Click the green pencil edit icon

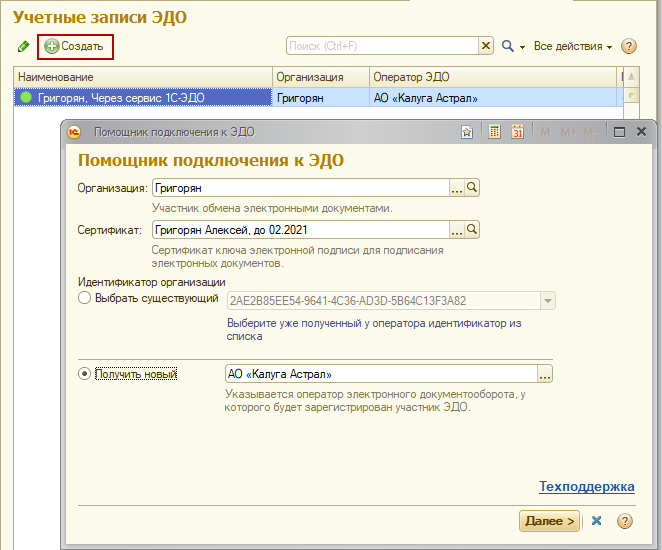pos(24,46)
